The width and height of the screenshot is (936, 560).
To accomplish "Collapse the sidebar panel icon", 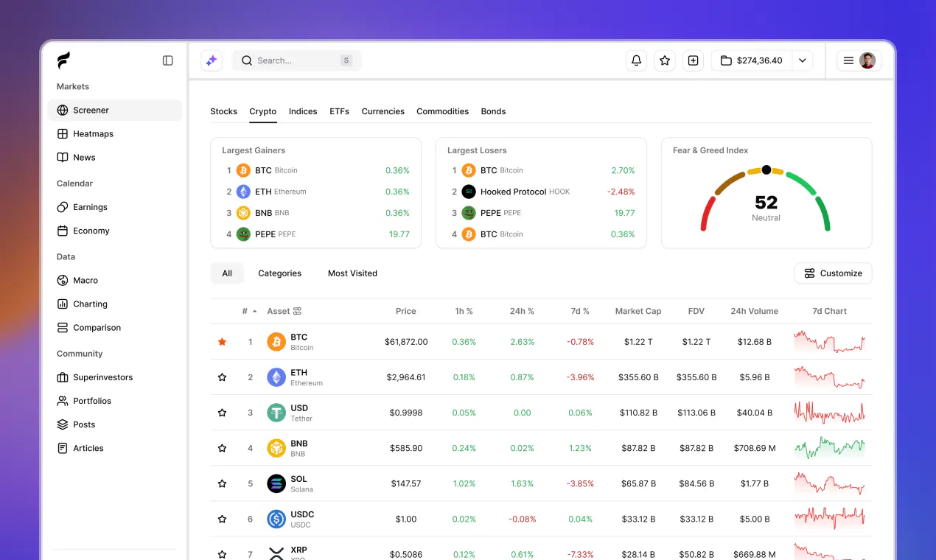I will coord(168,60).
